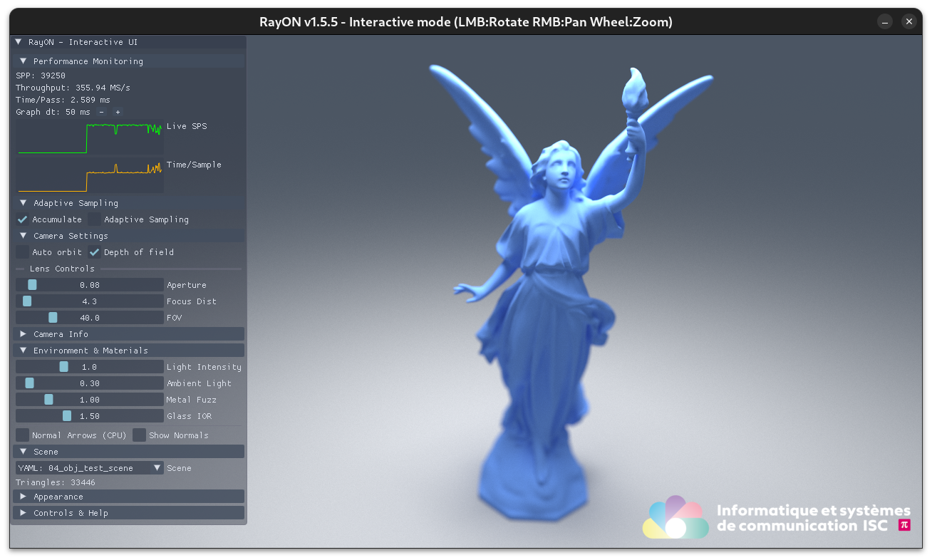Minimize the RayON window
Image resolution: width=932 pixels, height=560 pixels.
tap(885, 22)
